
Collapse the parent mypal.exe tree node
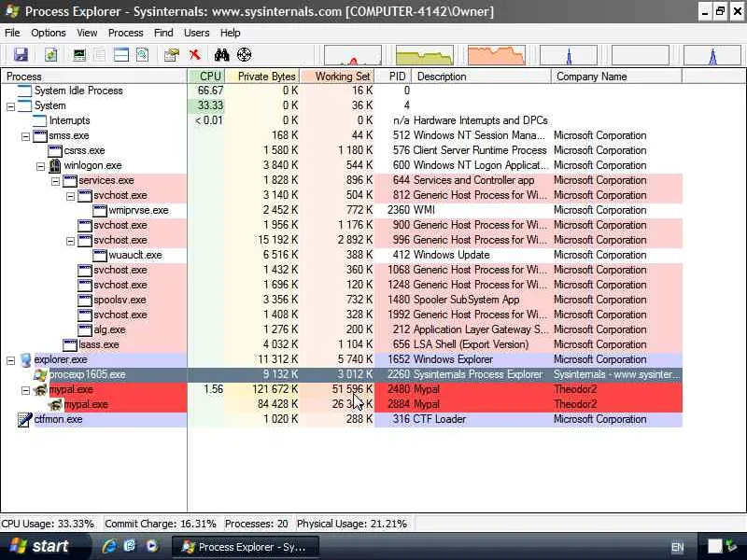click(26, 391)
